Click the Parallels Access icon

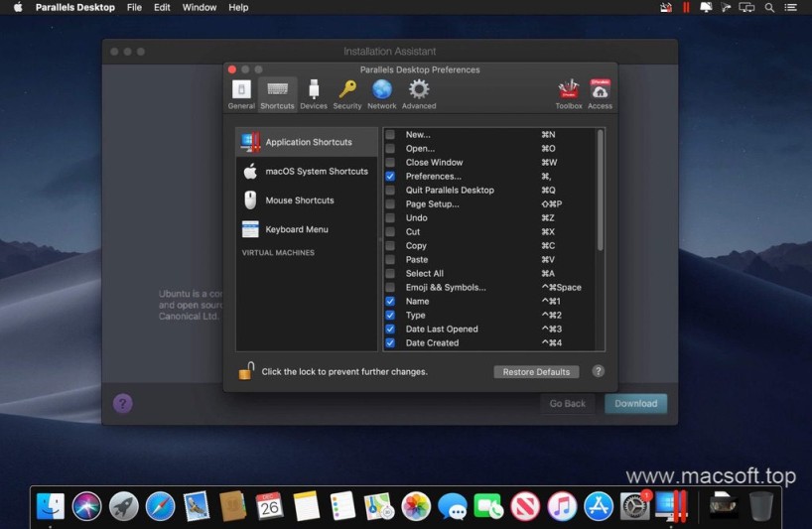(600, 94)
